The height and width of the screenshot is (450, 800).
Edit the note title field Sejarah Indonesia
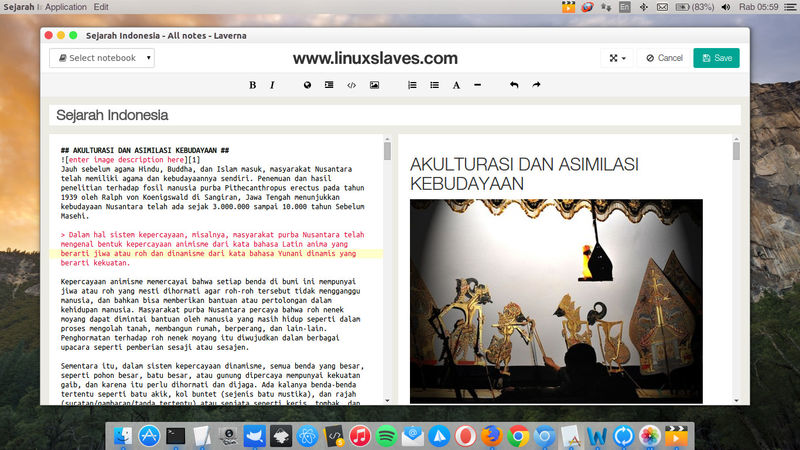(395, 115)
